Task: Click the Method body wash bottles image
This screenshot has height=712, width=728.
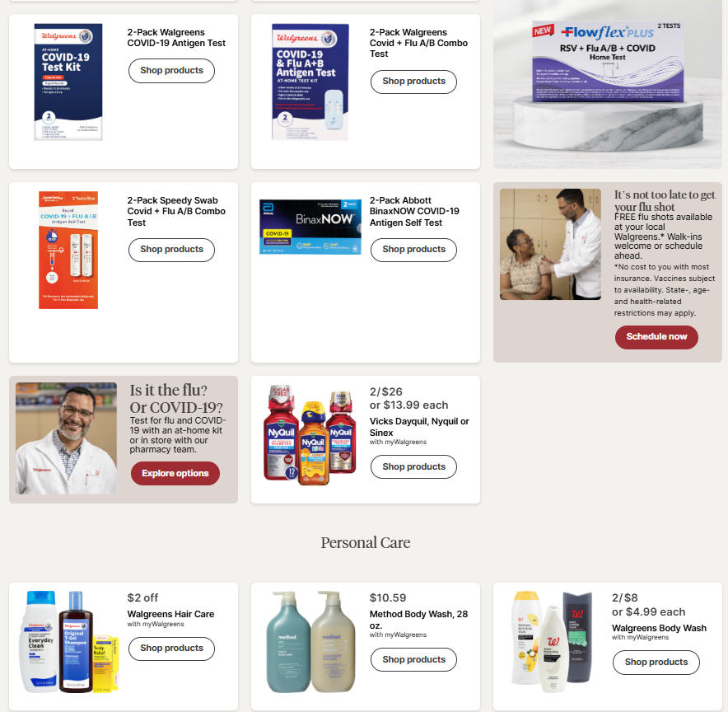Action: click(x=310, y=641)
